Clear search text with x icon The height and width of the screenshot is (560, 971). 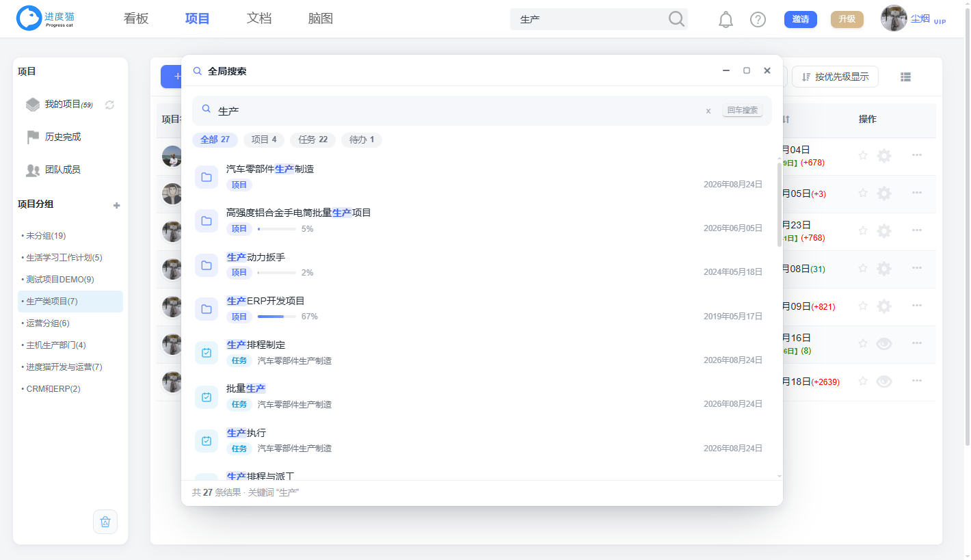[x=708, y=111]
